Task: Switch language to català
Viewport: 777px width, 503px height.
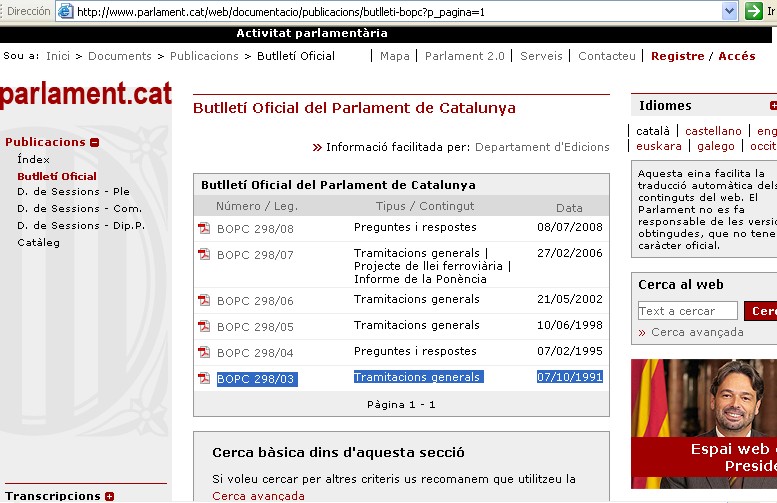Action: tap(653, 131)
